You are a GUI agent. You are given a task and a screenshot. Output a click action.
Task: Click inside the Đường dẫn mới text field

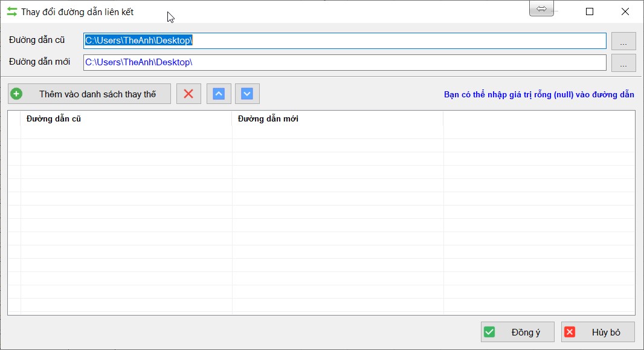(x=344, y=63)
